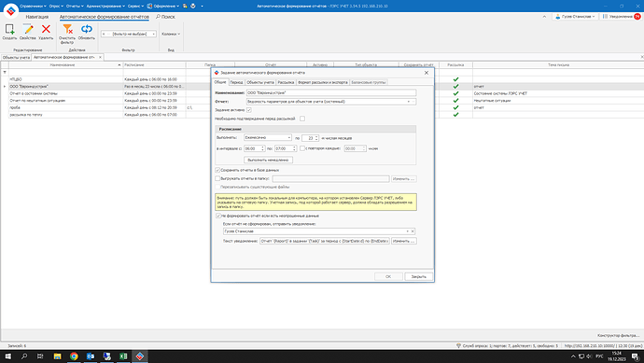Launch Excel from the Windows taskbar
644x363 pixels.
pos(123,356)
